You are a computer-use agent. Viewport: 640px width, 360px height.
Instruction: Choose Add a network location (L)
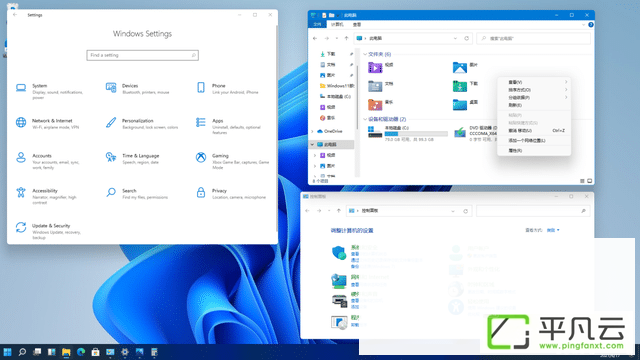click(x=533, y=140)
